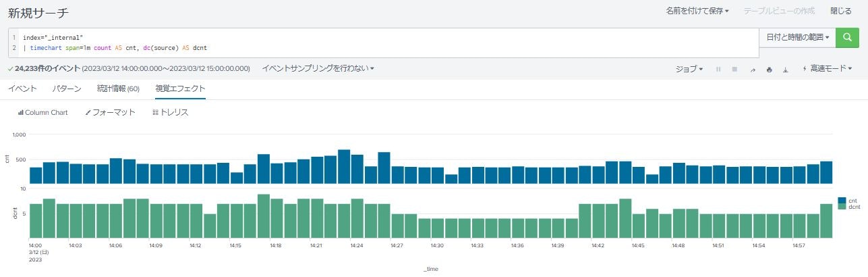
Task: Switch to the イベント tab
Action: pos(22,89)
